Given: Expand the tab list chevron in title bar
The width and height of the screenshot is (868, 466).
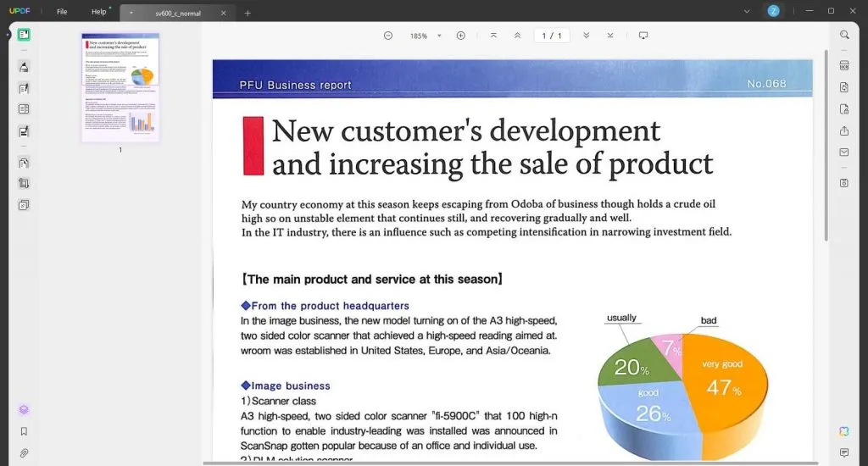Looking at the screenshot, I should pyautogui.click(x=747, y=11).
